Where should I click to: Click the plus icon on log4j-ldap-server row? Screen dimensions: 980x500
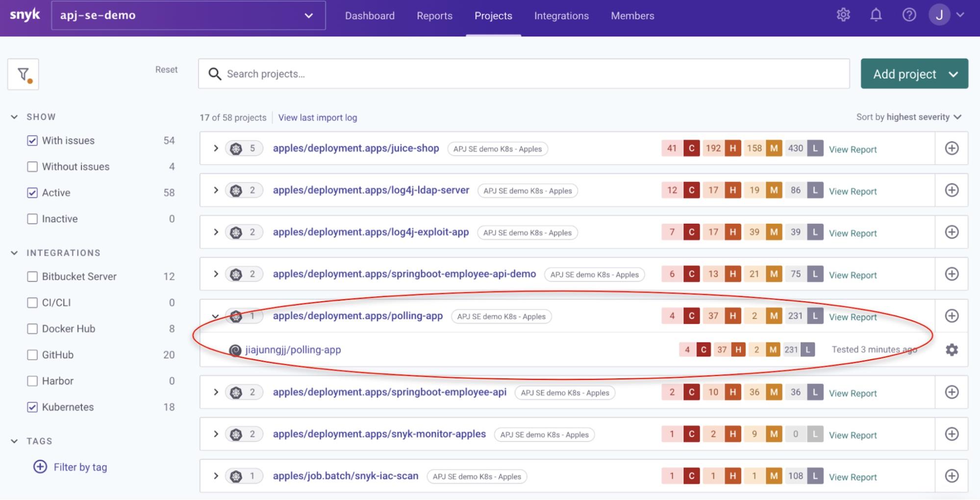pos(952,190)
